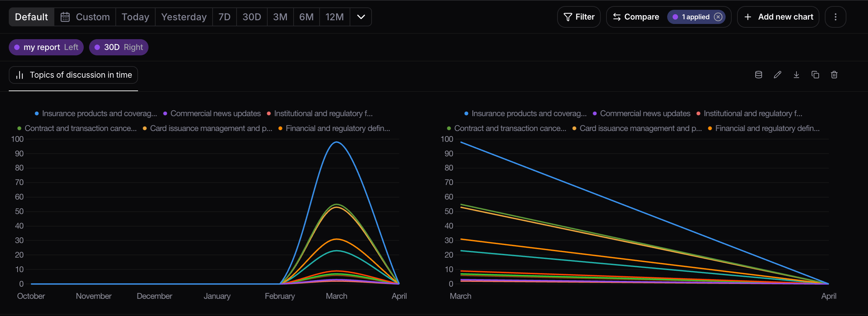This screenshot has height=316, width=868.
Task: Select the Default date range tab
Action: coord(31,17)
